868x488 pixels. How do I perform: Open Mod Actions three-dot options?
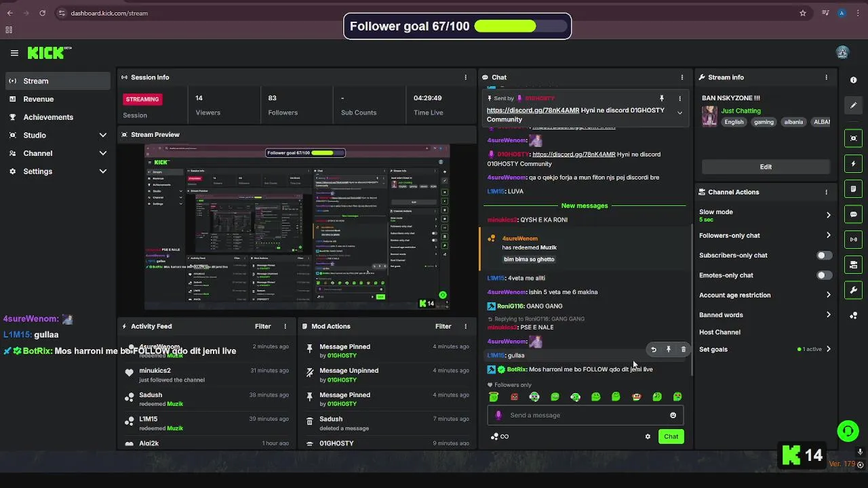465,326
